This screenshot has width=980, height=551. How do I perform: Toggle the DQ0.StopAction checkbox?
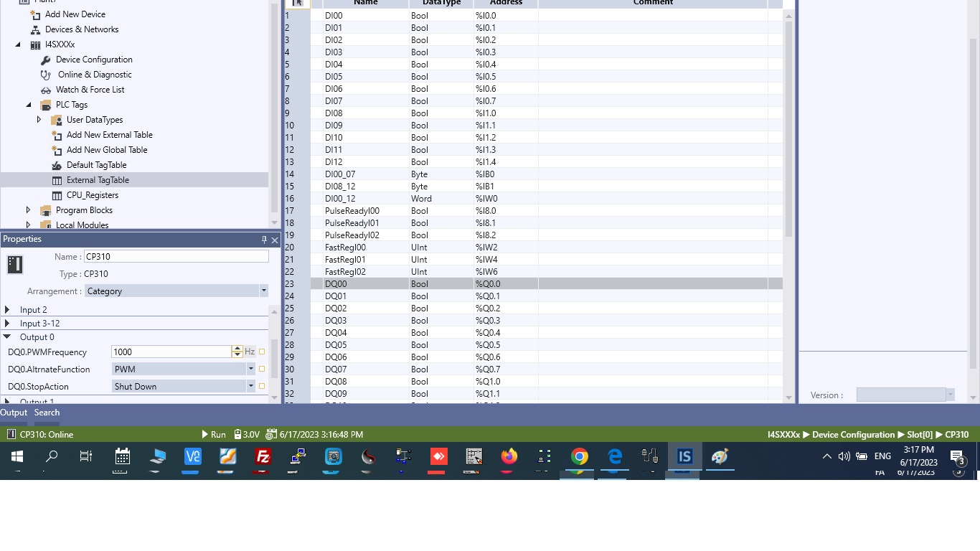tap(262, 386)
